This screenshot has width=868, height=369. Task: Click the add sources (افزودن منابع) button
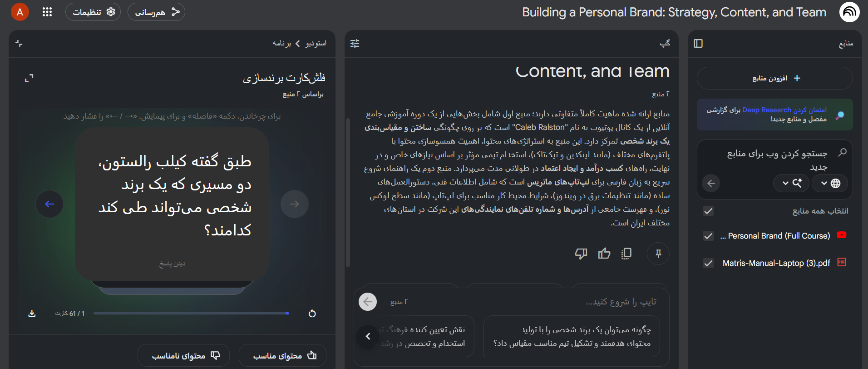coord(775,78)
